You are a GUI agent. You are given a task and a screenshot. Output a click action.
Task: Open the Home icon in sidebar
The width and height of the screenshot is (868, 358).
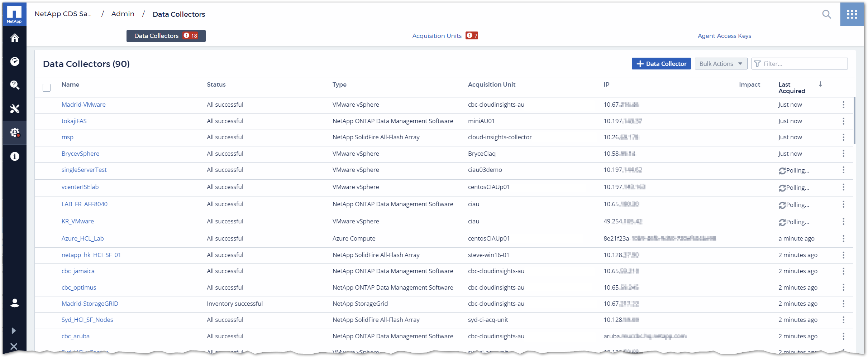[14, 38]
